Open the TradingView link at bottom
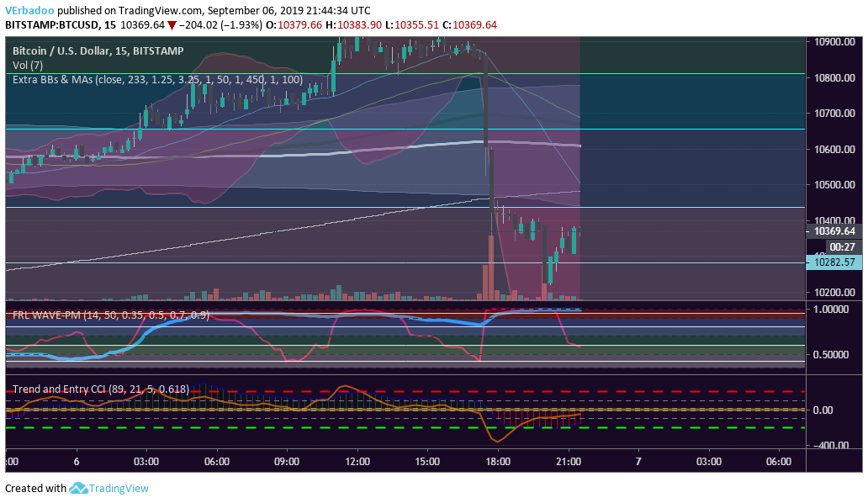 (x=119, y=488)
